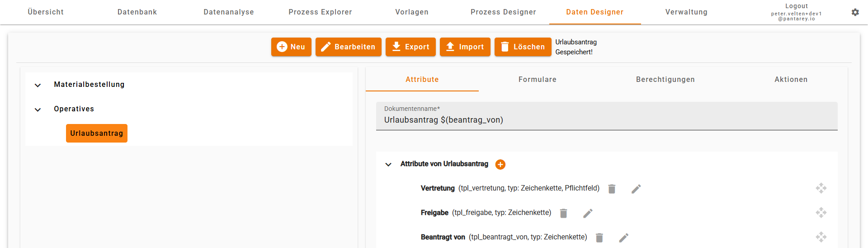Collapse the Operatives tree node
The width and height of the screenshot is (868, 248).
(38, 110)
